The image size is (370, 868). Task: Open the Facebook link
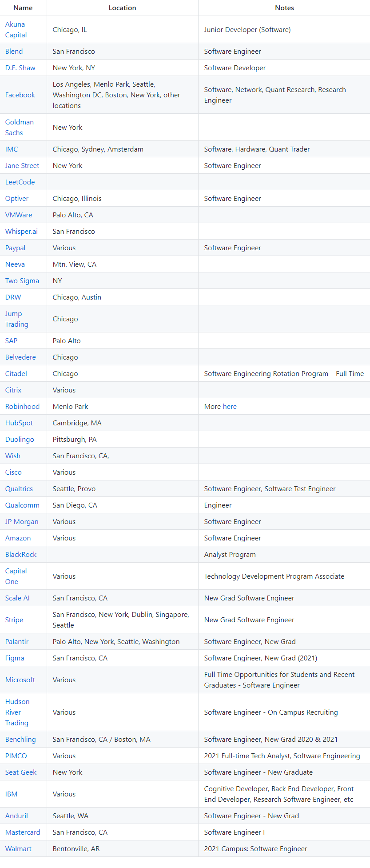coord(20,95)
